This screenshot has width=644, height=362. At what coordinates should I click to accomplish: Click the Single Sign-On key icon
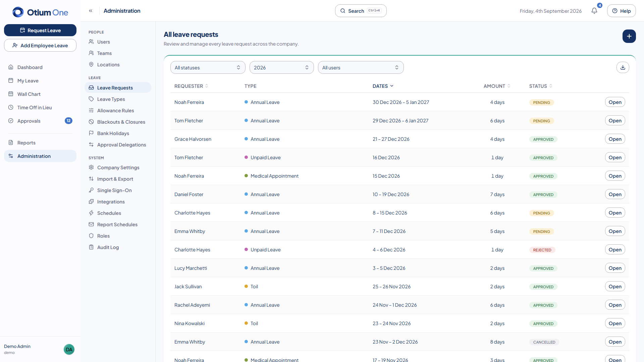click(91, 190)
